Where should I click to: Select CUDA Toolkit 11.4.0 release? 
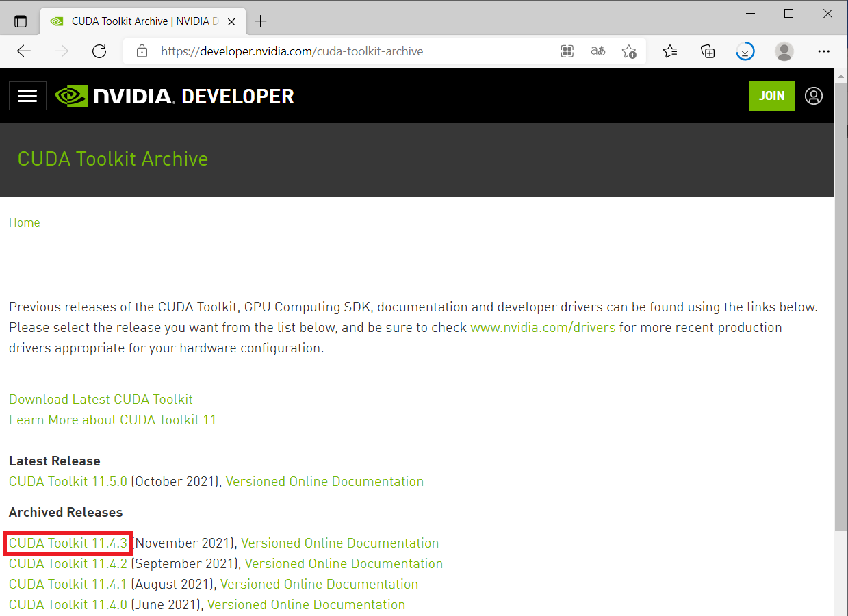coord(68,604)
